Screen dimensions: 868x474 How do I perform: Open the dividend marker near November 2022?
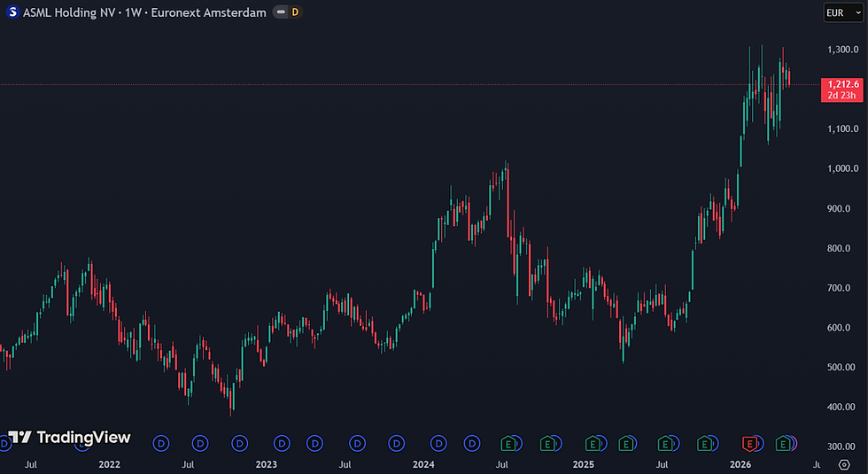coord(240,443)
